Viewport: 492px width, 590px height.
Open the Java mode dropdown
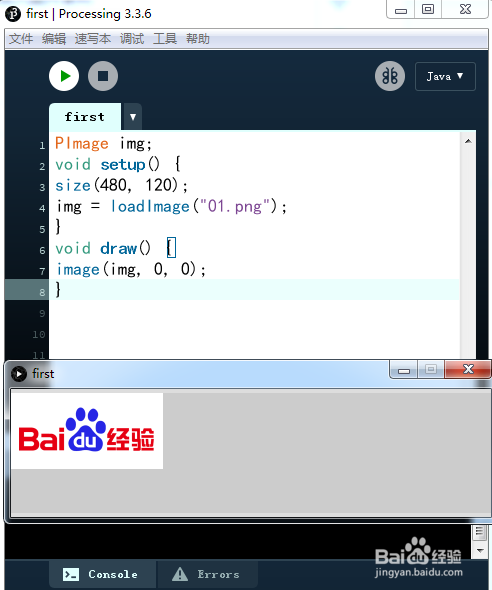445,76
